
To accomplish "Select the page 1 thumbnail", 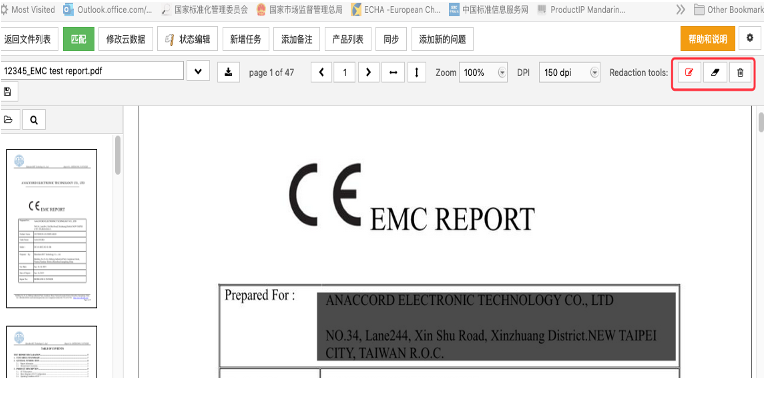I will 51,228.
